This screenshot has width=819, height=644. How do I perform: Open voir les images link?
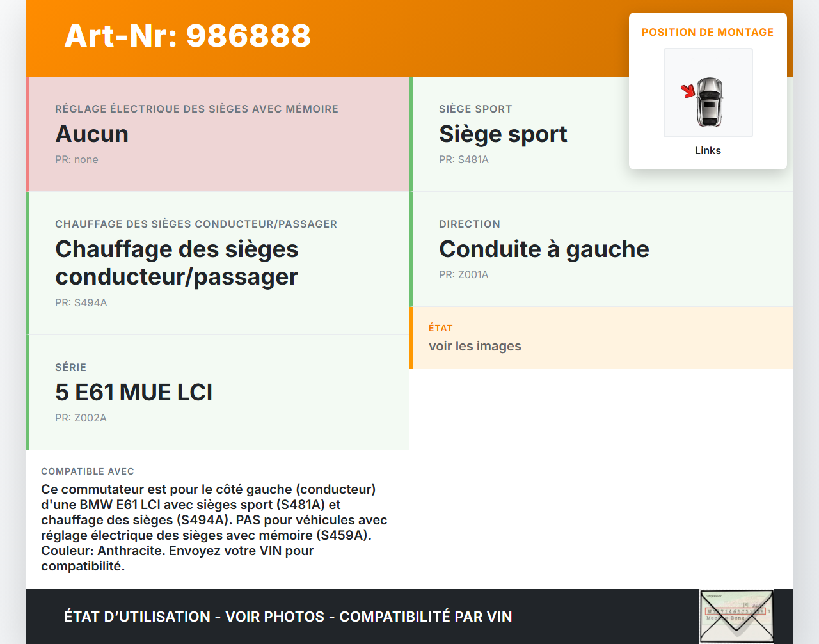475,346
